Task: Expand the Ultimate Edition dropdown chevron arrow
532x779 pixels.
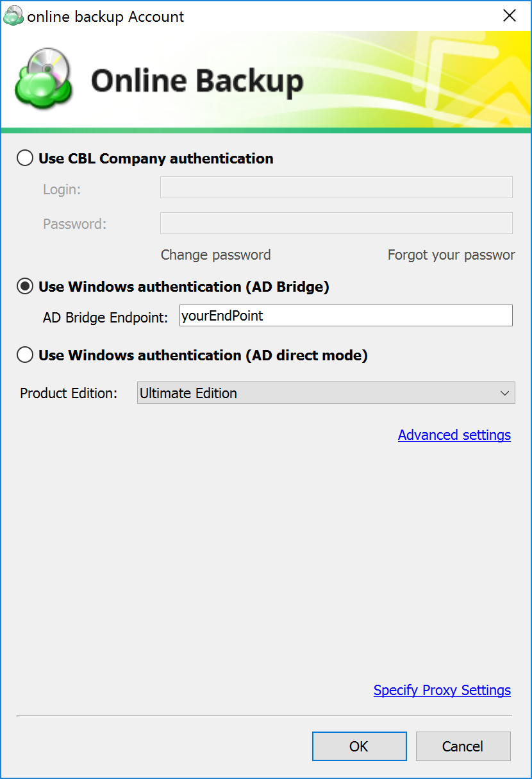Action: (x=505, y=393)
